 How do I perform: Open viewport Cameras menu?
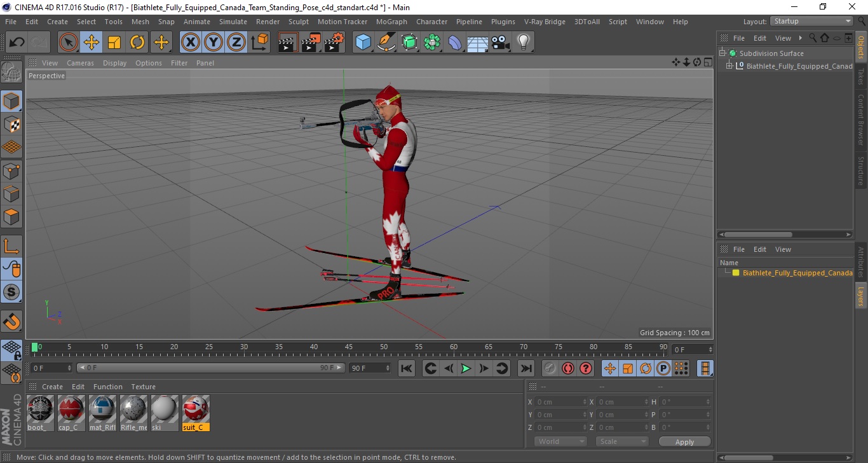point(80,63)
